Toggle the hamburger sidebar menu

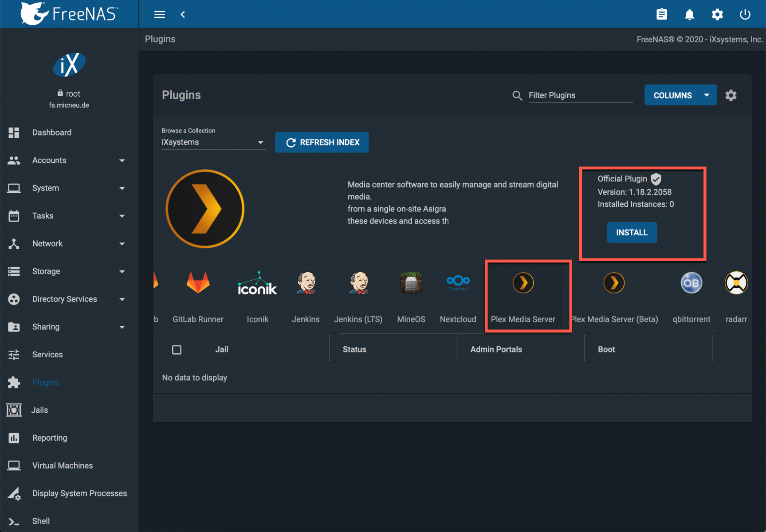pyautogui.click(x=160, y=15)
